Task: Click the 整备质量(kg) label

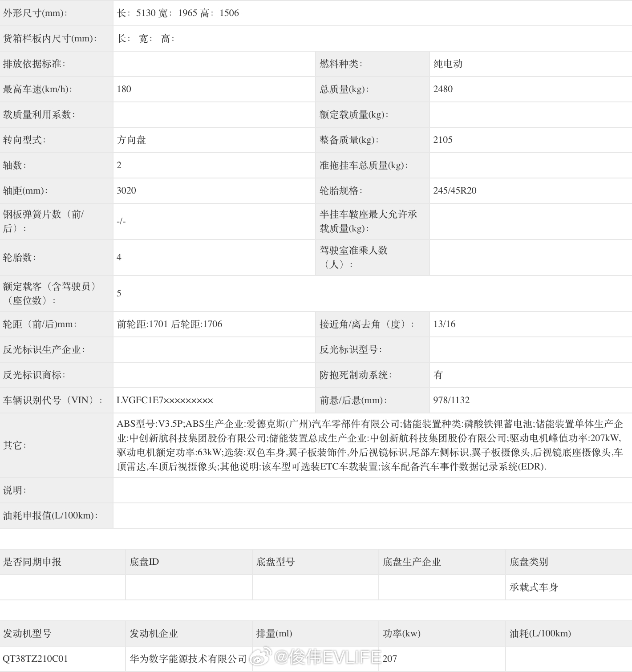Action: [x=349, y=140]
